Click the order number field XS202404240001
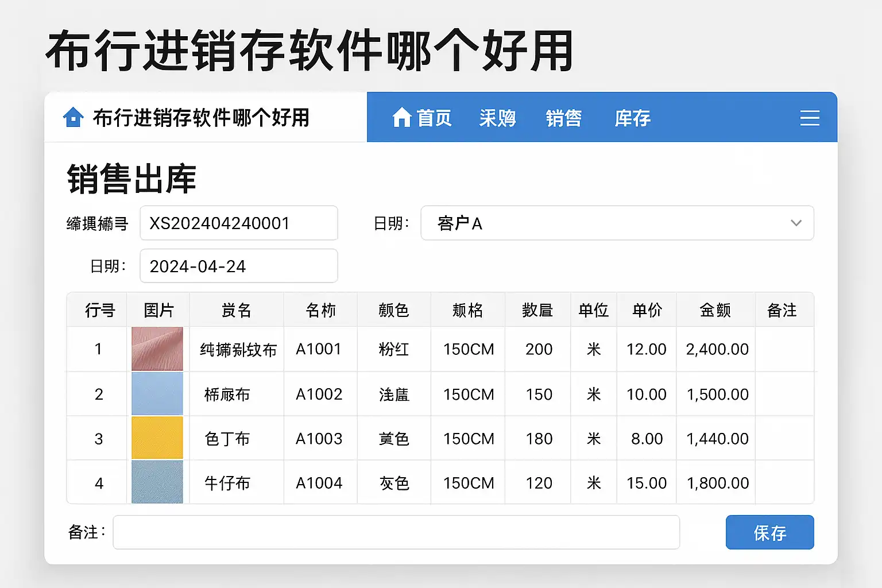This screenshot has height=588, width=882. tap(238, 223)
